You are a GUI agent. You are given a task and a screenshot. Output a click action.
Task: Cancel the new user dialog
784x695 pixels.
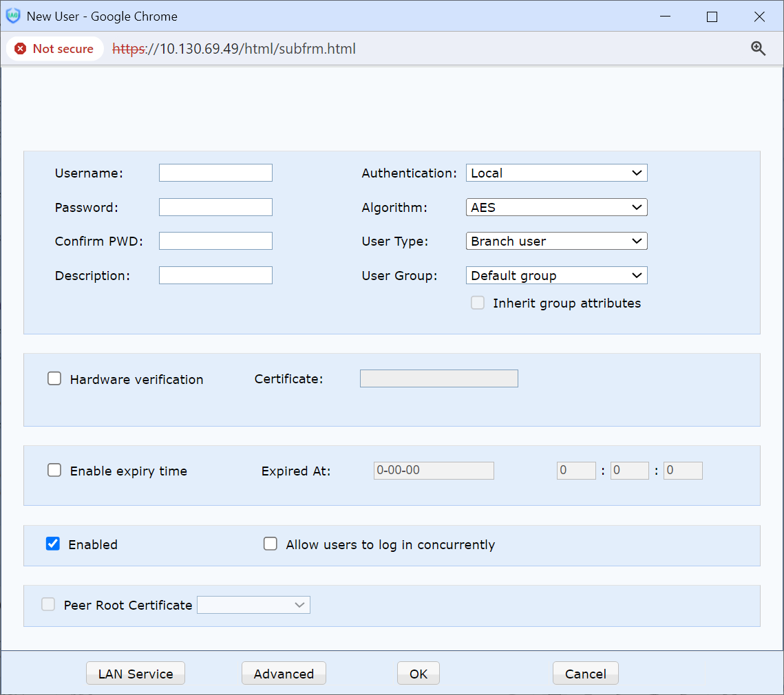pos(585,674)
